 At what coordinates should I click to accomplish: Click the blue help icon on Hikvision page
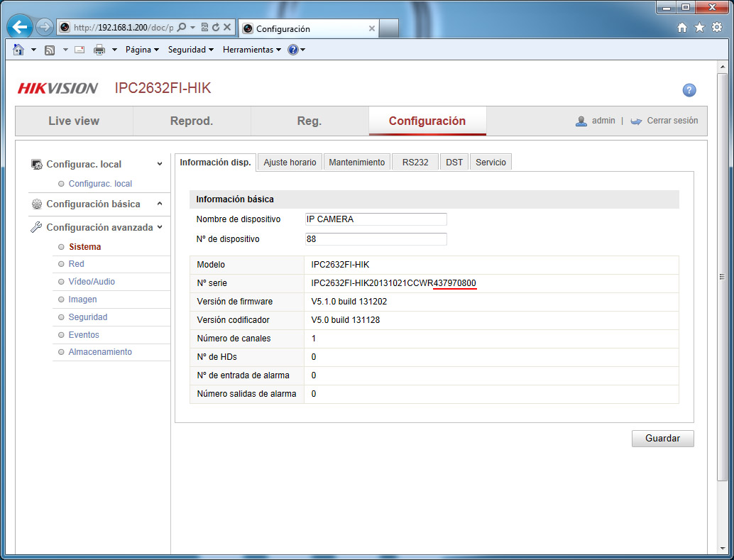pyautogui.click(x=689, y=90)
